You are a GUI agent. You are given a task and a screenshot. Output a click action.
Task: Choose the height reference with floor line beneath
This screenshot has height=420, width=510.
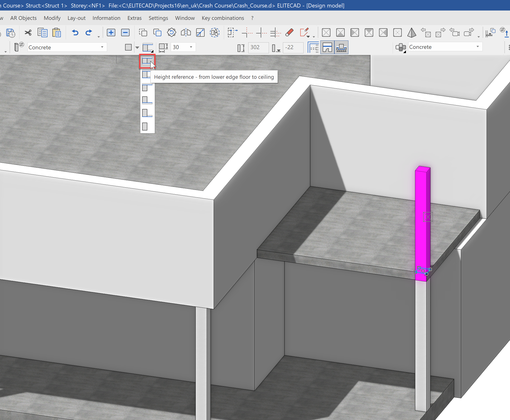click(147, 100)
